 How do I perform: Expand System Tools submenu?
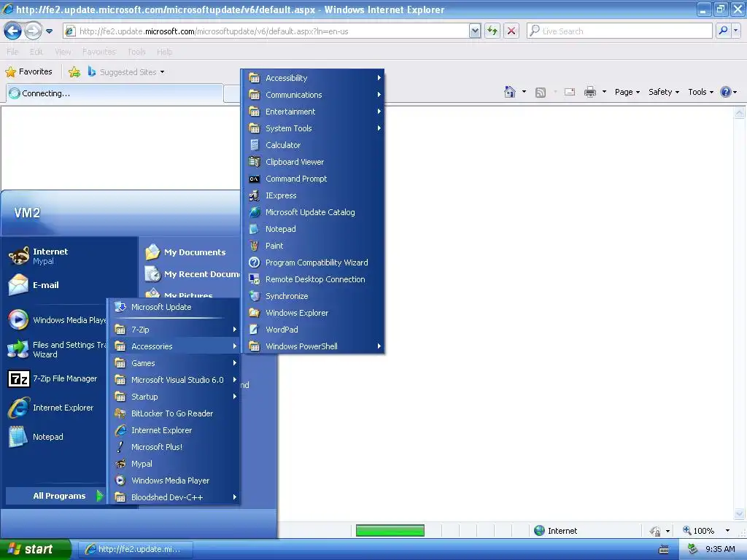[312, 128]
